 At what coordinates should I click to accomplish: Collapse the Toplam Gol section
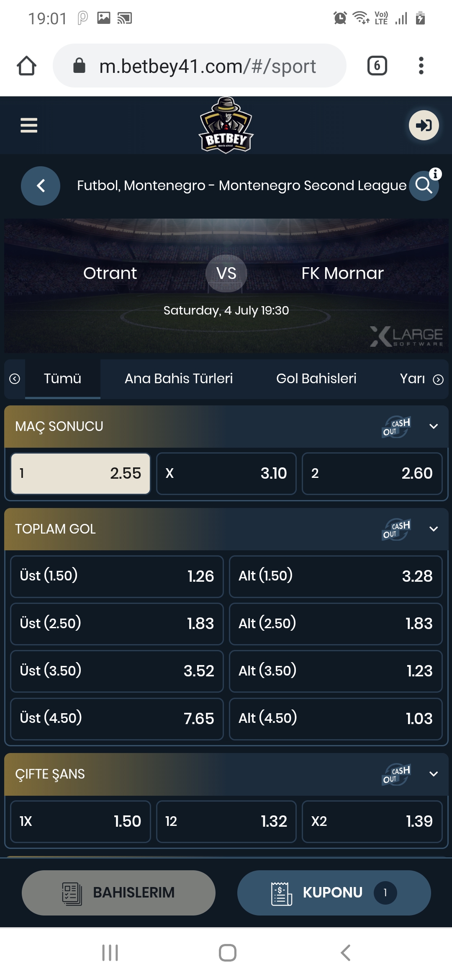(x=434, y=529)
